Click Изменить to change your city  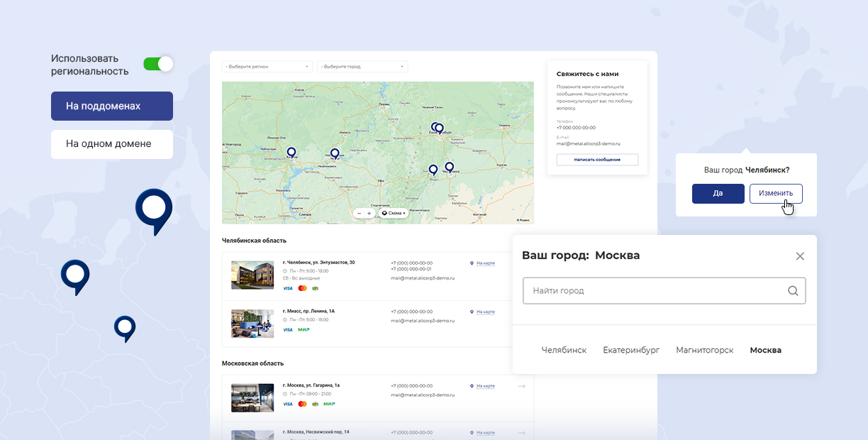pos(776,193)
